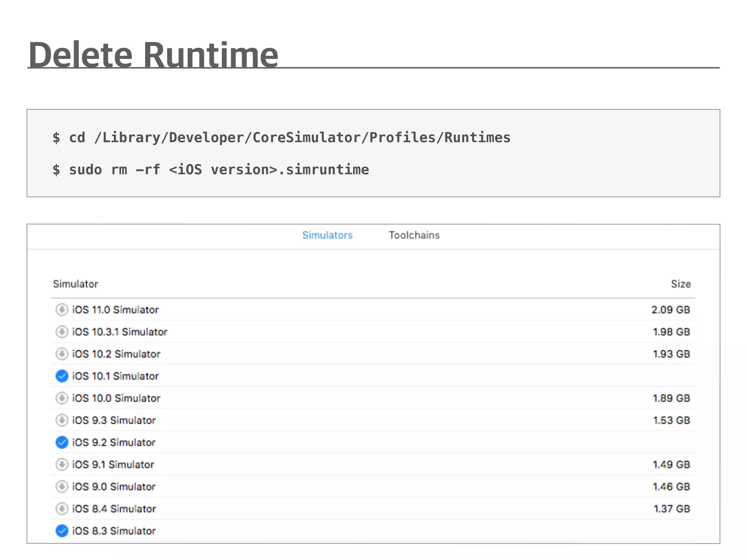Download the iOS 10.2 Simulator

[x=62, y=354]
